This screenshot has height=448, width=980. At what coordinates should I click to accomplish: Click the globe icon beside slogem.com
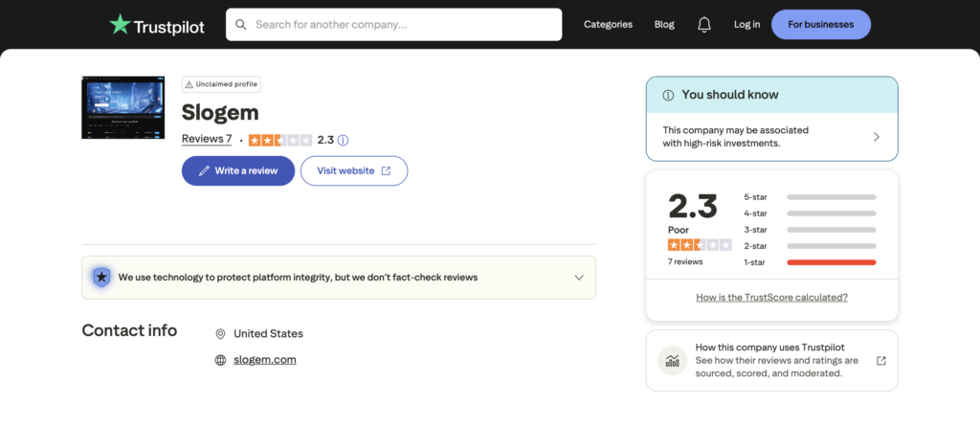click(220, 360)
